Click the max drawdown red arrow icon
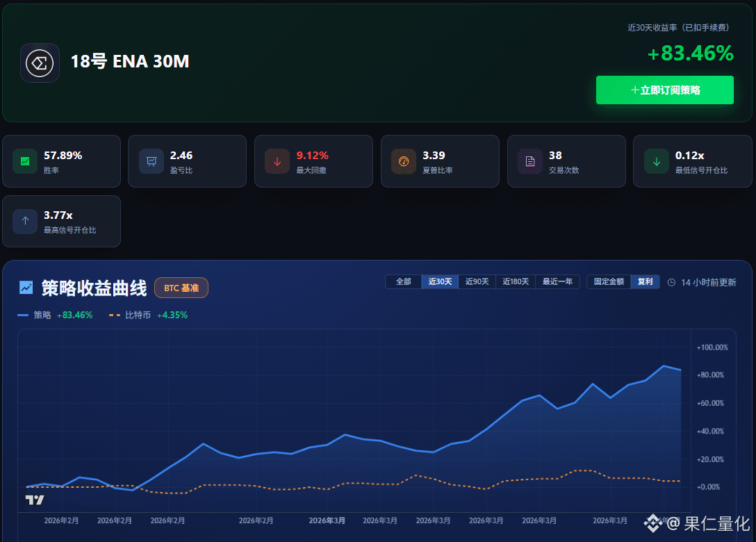Screen dimensions: 756x542 pyautogui.click(x=277, y=161)
